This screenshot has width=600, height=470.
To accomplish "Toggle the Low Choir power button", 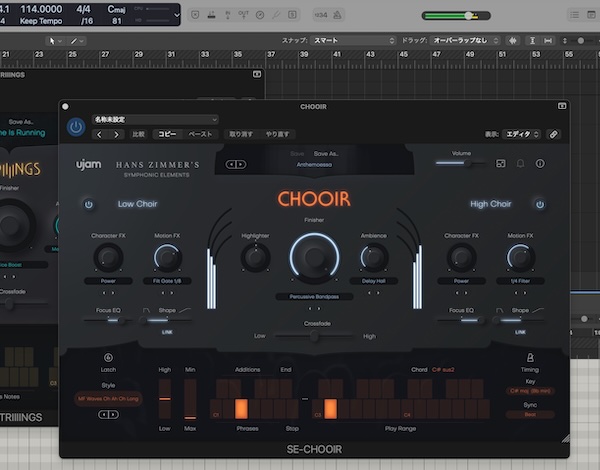I will [88, 204].
